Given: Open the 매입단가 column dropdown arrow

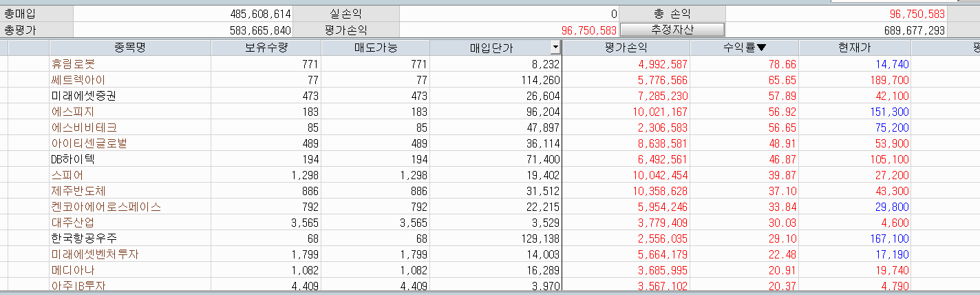Looking at the screenshot, I should [x=555, y=48].
